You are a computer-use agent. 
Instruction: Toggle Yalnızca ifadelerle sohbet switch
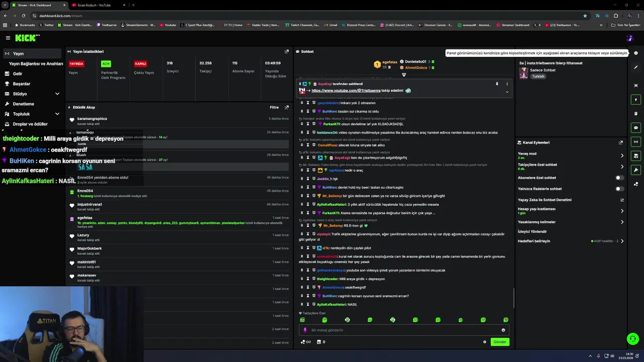click(620, 189)
